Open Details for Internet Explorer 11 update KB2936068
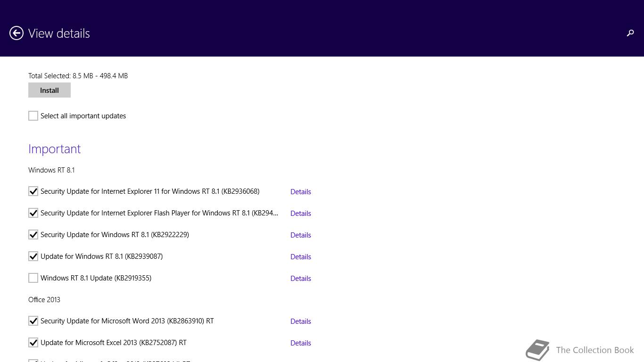644x362 pixels. pyautogui.click(x=301, y=192)
